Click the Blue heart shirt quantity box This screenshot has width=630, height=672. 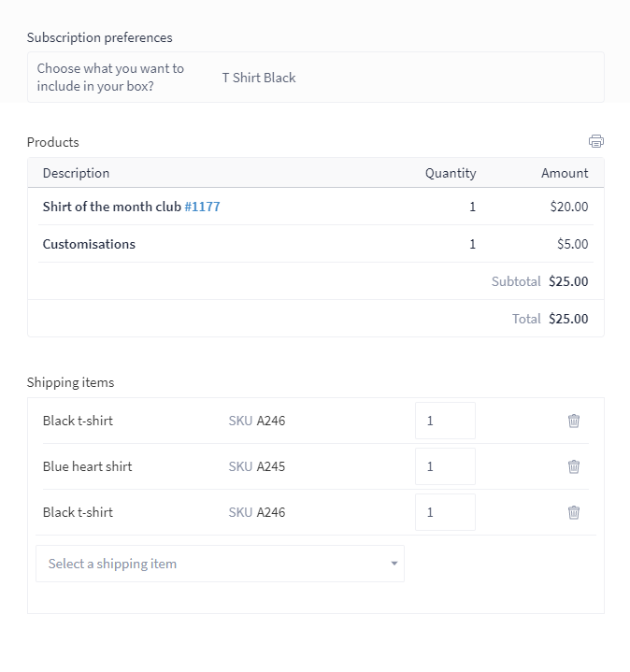tap(445, 466)
